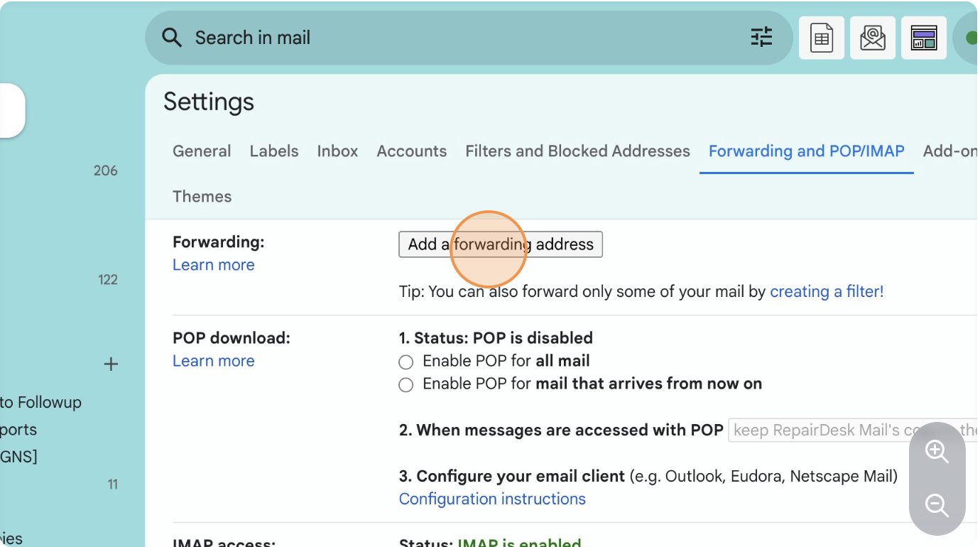Click Learn more under POP download
Screen dimensions: 980x547
tap(213, 361)
